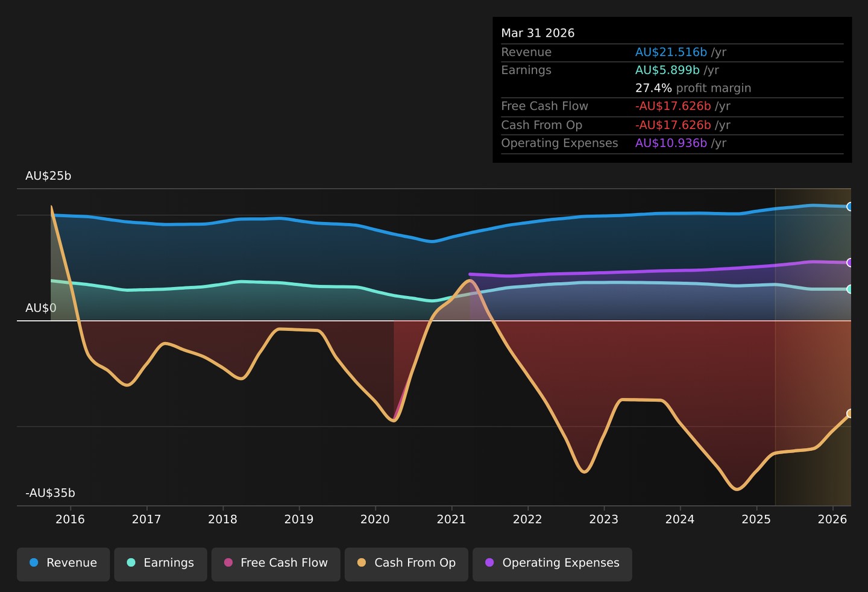Click the purple Operating Expenses endpoint marker

pos(850,263)
